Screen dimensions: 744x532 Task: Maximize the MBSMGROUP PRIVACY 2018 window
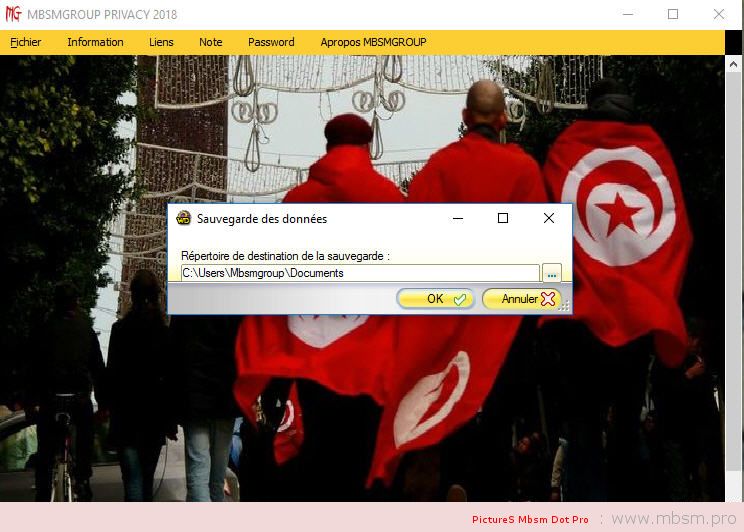click(x=673, y=14)
